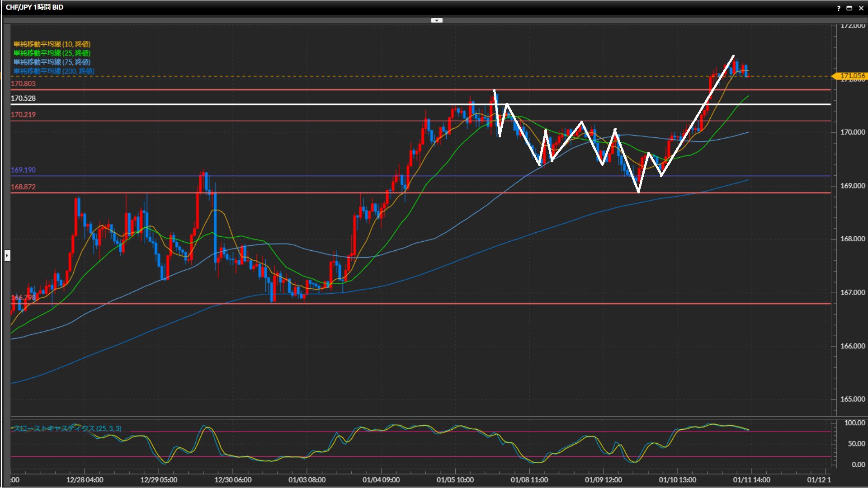This screenshot has width=868, height=488.
Task: Click the help question mark icon
Action: click(x=839, y=8)
